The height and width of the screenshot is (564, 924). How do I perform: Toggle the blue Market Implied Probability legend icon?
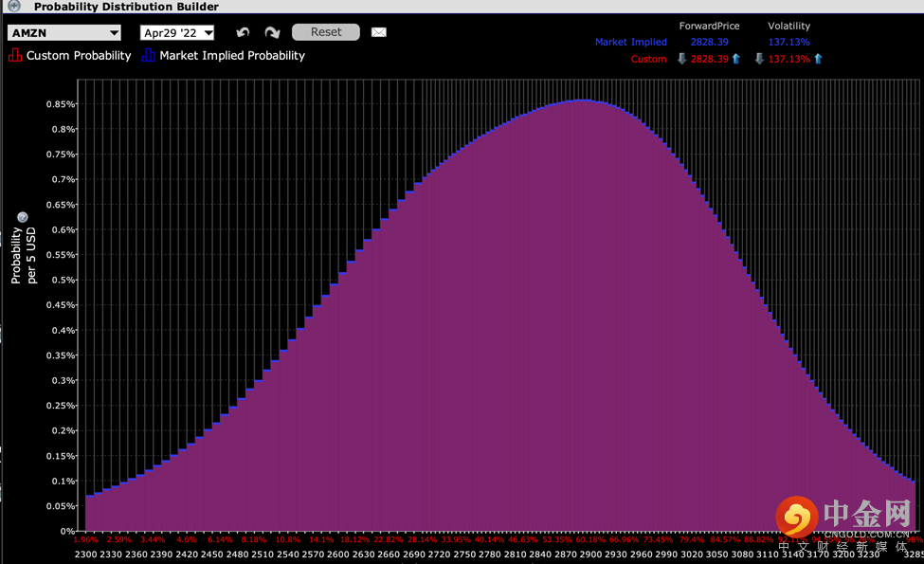[x=148, y=56]
